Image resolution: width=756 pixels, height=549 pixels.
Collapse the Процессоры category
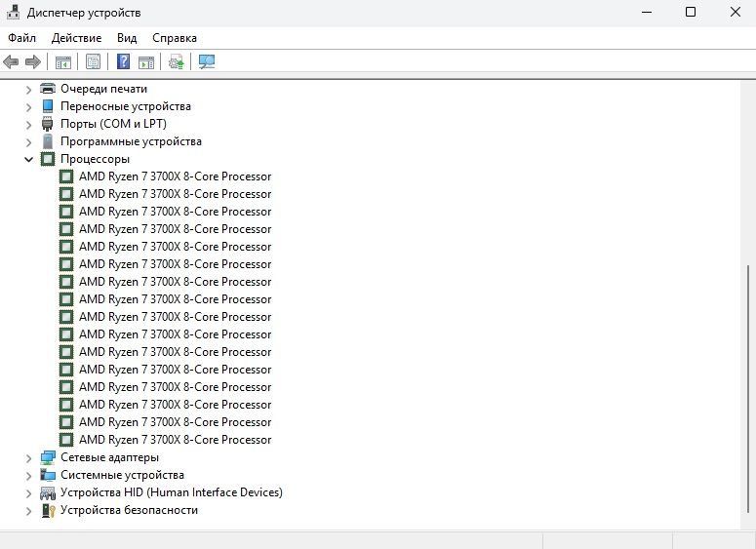tap(29, 159)
